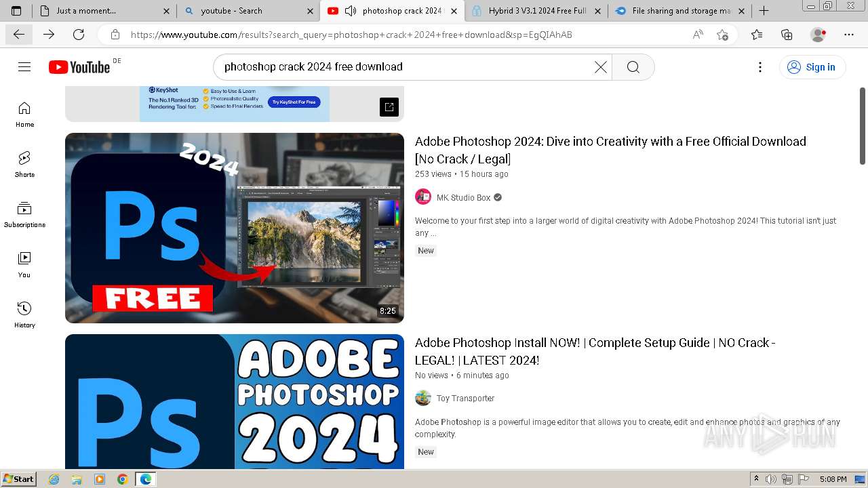
Task: Go forward in browser history
Action: click(x=49, y=35)
